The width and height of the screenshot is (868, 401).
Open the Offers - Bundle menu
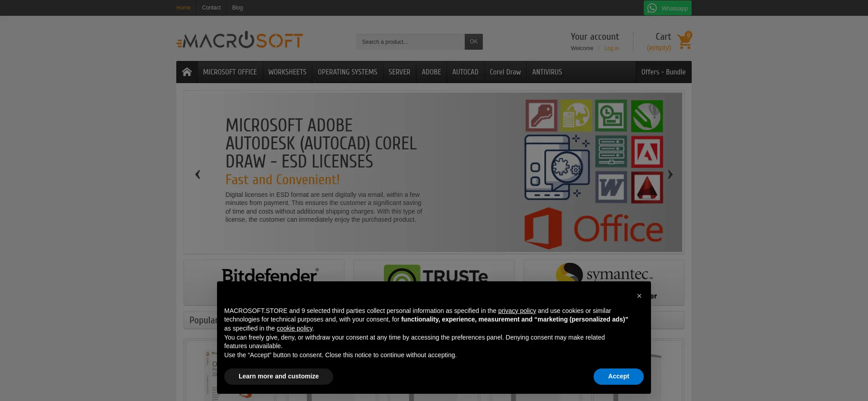[x=663, y=72]
